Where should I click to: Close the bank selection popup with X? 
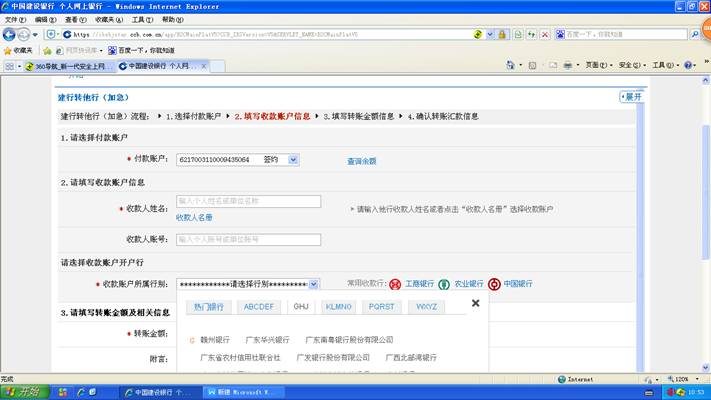pyautogui.click(x=475, y=303)
